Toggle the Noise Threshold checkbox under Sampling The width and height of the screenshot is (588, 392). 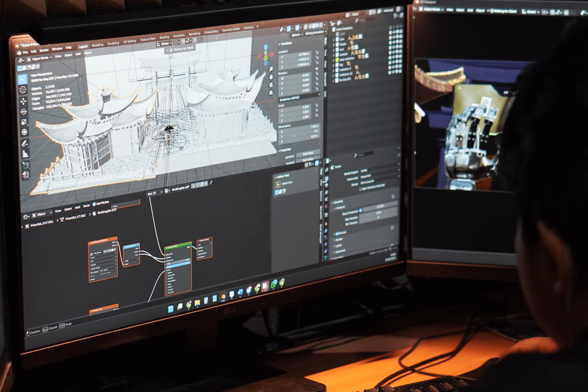[x=360, y=210]
